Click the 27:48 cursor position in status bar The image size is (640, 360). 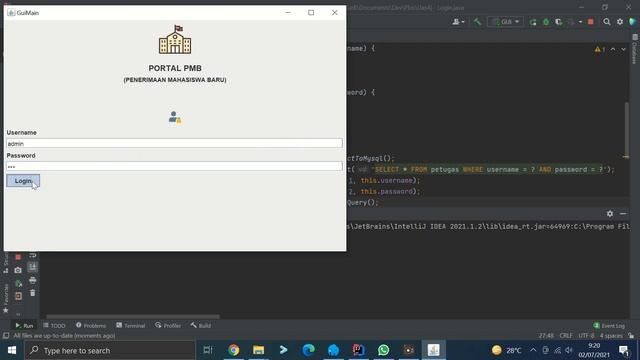(x=546, y=336)
